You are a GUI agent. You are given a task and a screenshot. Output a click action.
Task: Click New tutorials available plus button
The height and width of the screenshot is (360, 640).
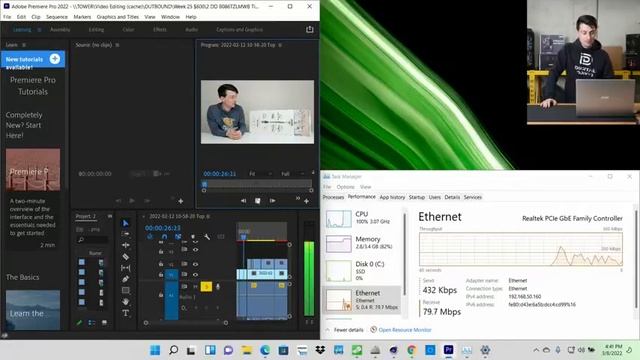tap(55, 59)
